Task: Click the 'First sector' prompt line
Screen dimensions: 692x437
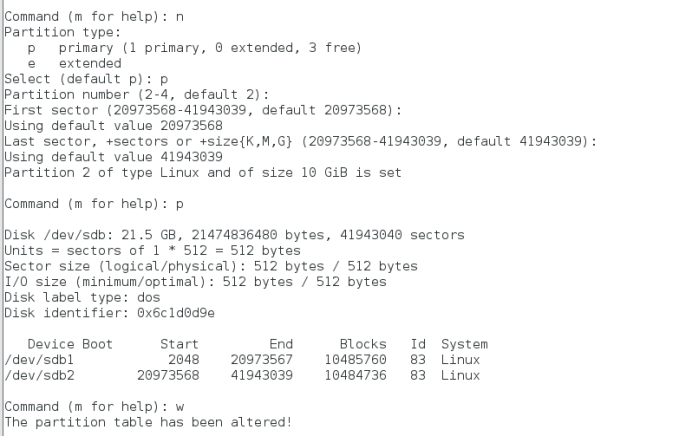Action: click(203, 110)
